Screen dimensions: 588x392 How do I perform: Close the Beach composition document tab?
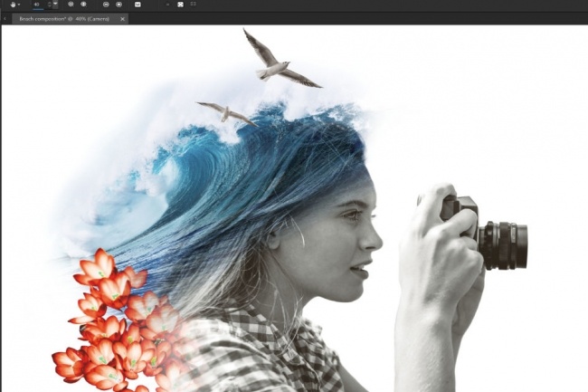click(122, 19)
